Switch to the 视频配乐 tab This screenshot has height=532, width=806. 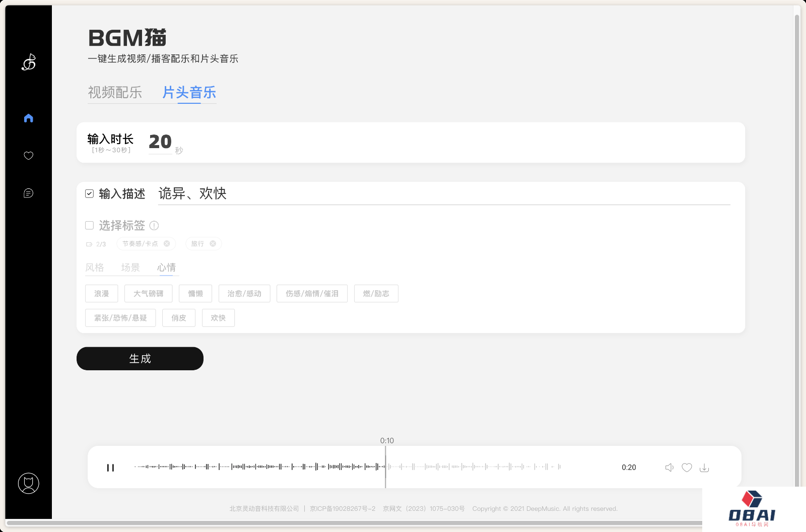point(115,92)
